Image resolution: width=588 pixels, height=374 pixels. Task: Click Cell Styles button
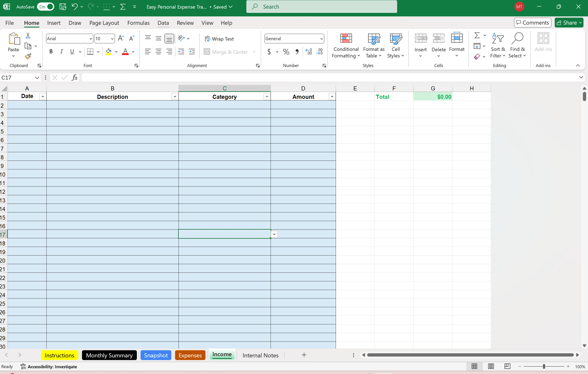(396, 46)
